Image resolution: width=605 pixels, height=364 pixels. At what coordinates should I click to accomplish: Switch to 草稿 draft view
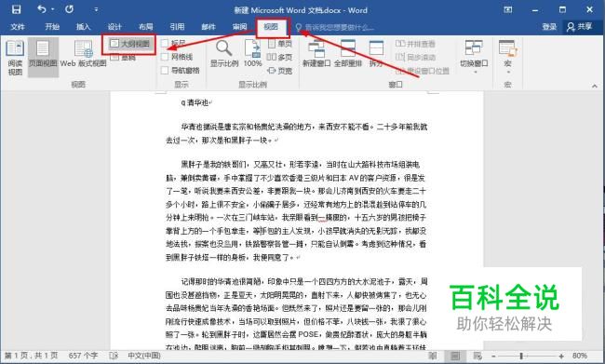click(123, 58)
